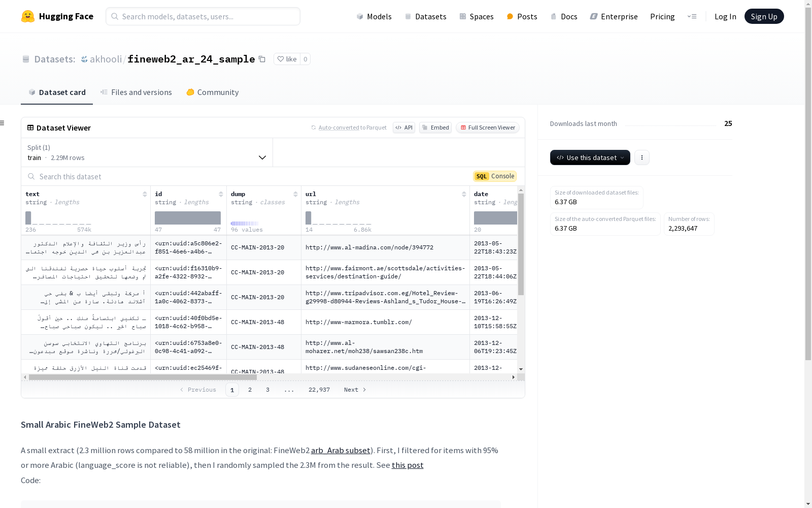The width and height of the screenshot is (812, 508).
Task: Sort the dump column
Action: pyautogui.click(x=295, y=194)
